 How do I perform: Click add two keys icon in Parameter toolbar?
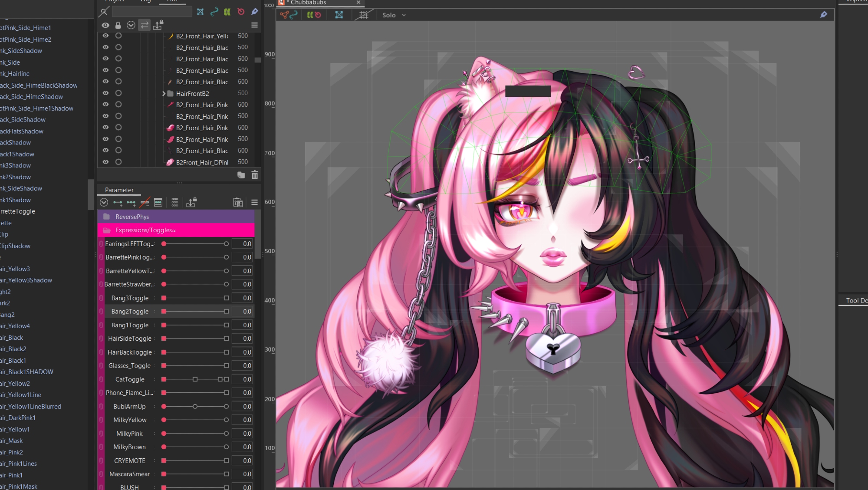tap(118, 202)
